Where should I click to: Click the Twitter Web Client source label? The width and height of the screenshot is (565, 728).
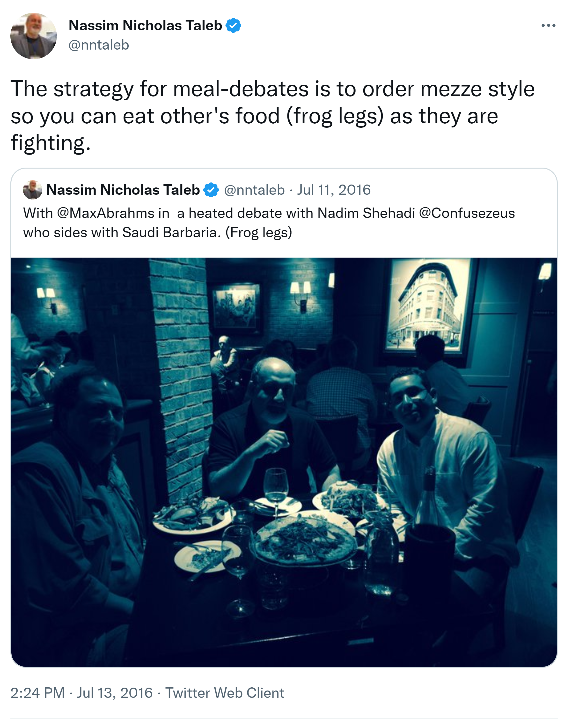[x=225, y=693]
